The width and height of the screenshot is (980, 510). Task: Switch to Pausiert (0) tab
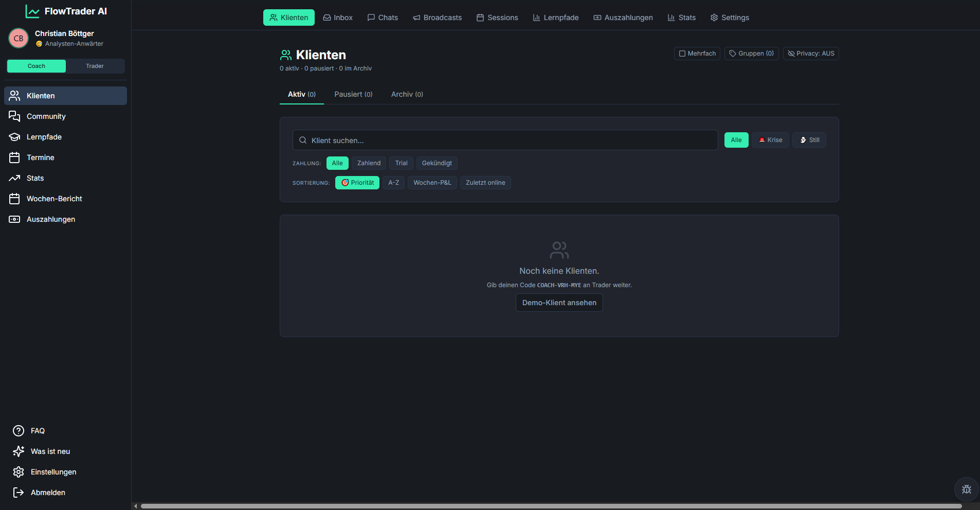click(353, 94)
